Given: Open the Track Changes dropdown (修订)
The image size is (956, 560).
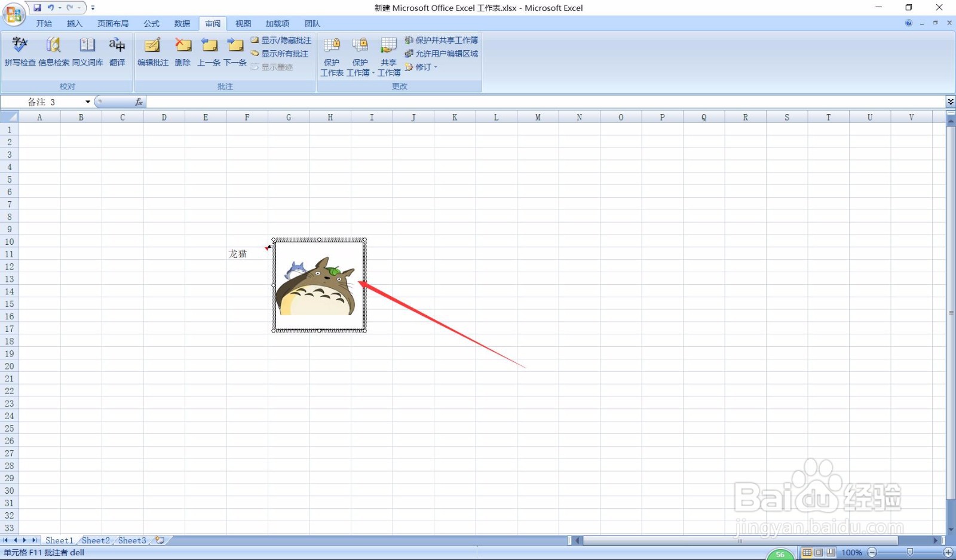Looking at the screenshot, I should (x=421, y=67).
